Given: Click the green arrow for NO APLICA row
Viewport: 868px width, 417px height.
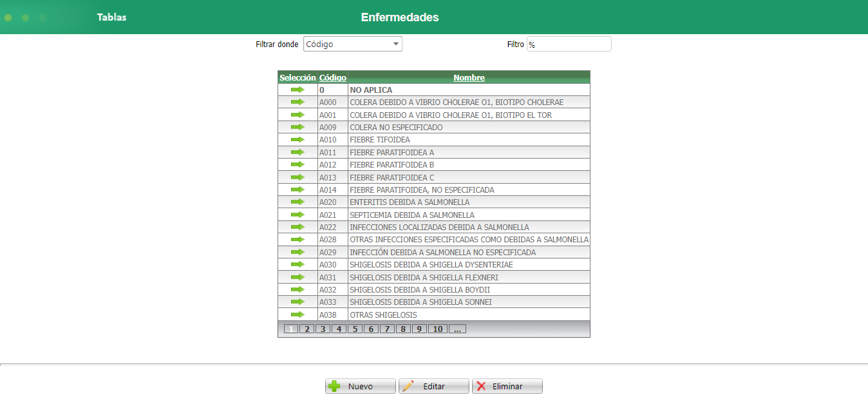Looking at the screenshot, I should coord(297,90).
